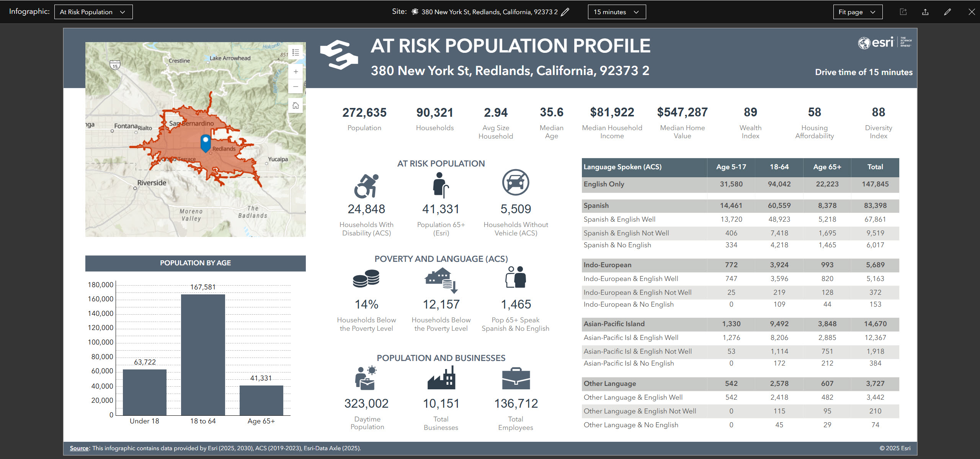Click the 18 to 64 age bar
The width and height of the screenshot is (980, 459).
203,354
